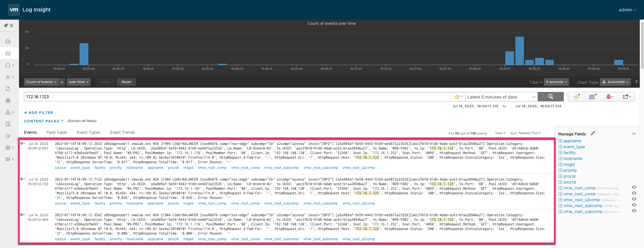This screenshot has width=644, height=248.
Task: Open the document page icon in sidebar
Action: 8,89
